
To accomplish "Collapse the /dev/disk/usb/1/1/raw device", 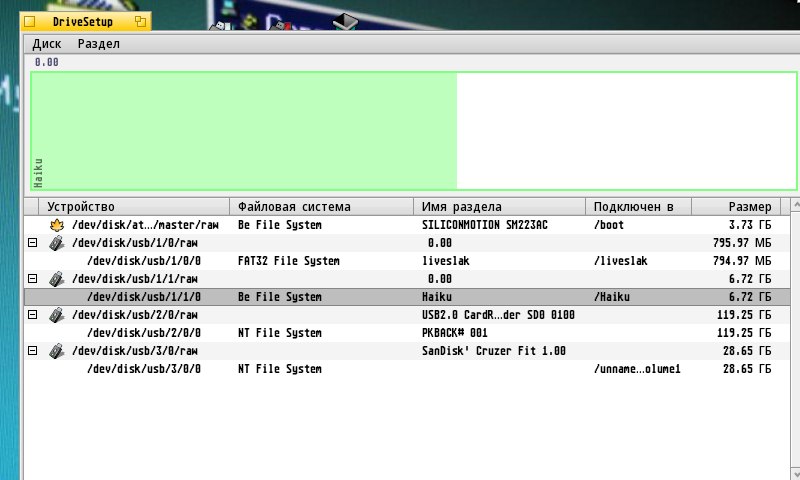I will click(x=32, y=279).
